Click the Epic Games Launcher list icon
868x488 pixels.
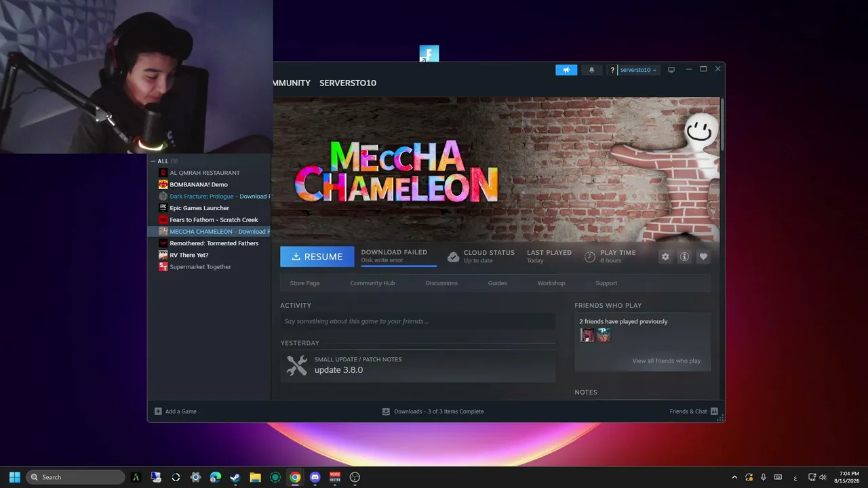pyautogui.click(x=163, y=208)
